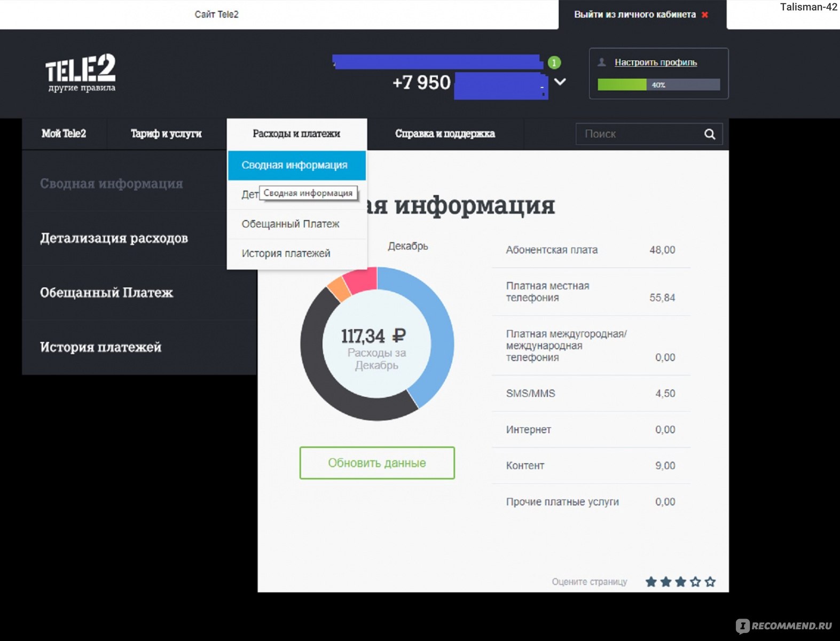Open the Справка и поддержка menu

(445, 134)
